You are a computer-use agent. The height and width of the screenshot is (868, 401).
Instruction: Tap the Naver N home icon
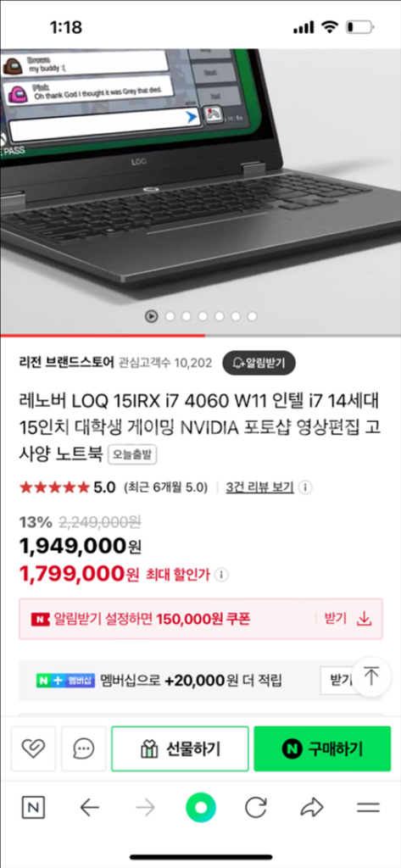[x=33, y=808]
